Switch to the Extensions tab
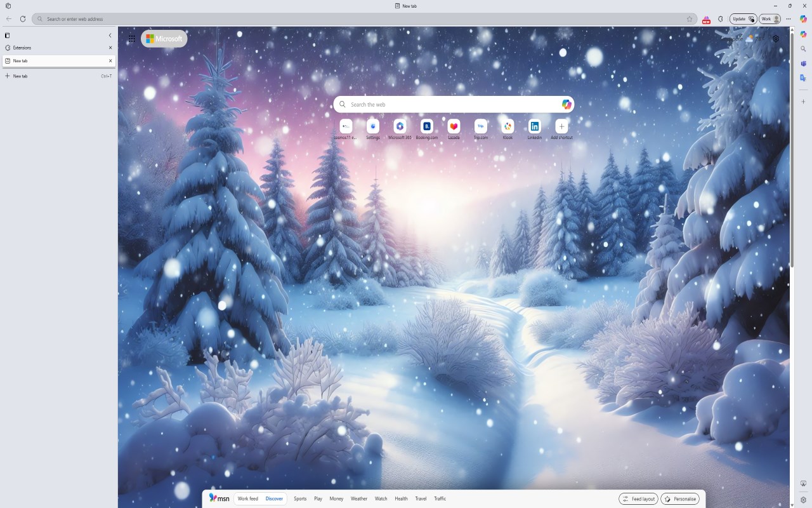The image size is (812, 508). [58, 48]
